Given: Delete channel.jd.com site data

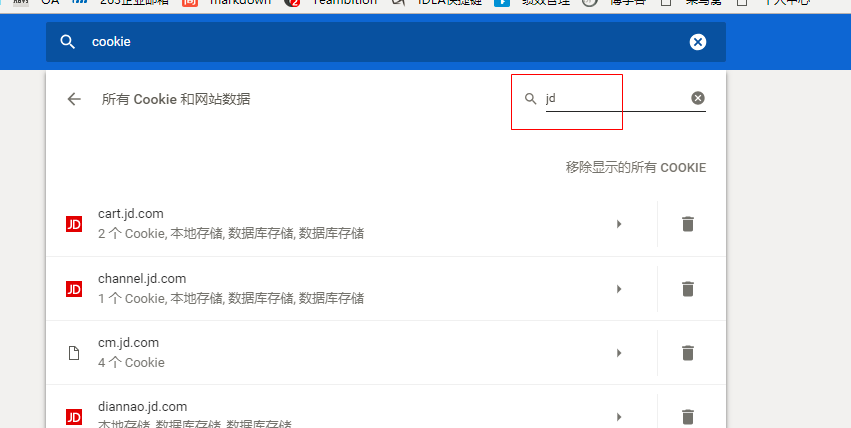Looking at the screenshot, I should coord(688,289).
